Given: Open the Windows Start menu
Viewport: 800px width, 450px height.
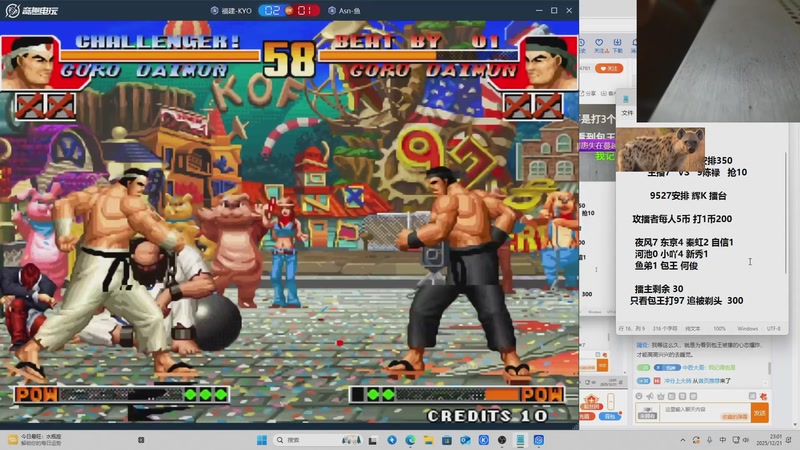Looking at the screenshot, I should [262, 440].
